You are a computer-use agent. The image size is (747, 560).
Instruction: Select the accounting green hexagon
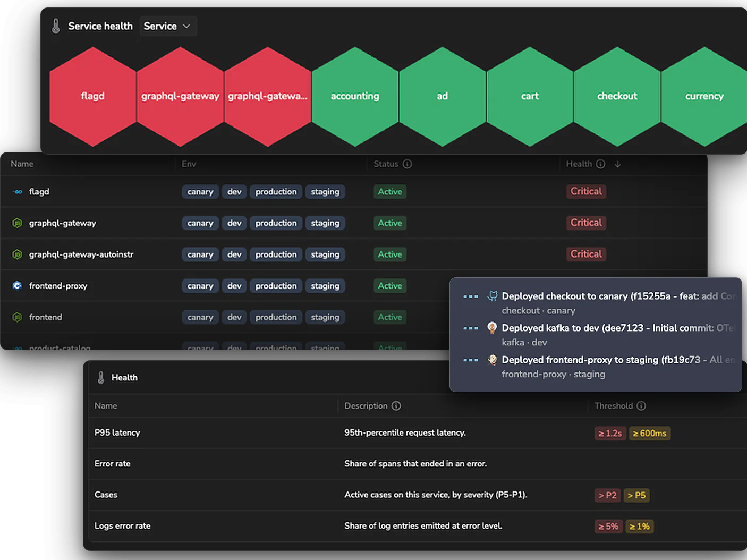[x=355, y=96]
